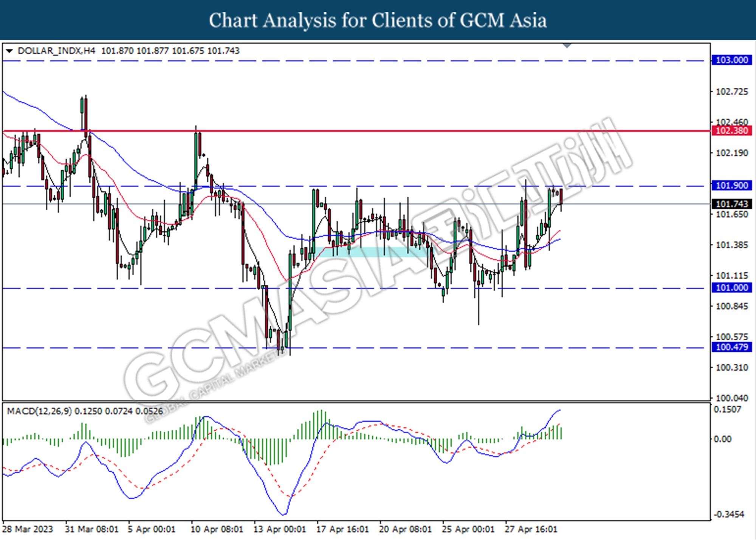Screen dimensions: 756x540
Task: Select the red 102.380 resistance label
Action: tap(732, 131)
